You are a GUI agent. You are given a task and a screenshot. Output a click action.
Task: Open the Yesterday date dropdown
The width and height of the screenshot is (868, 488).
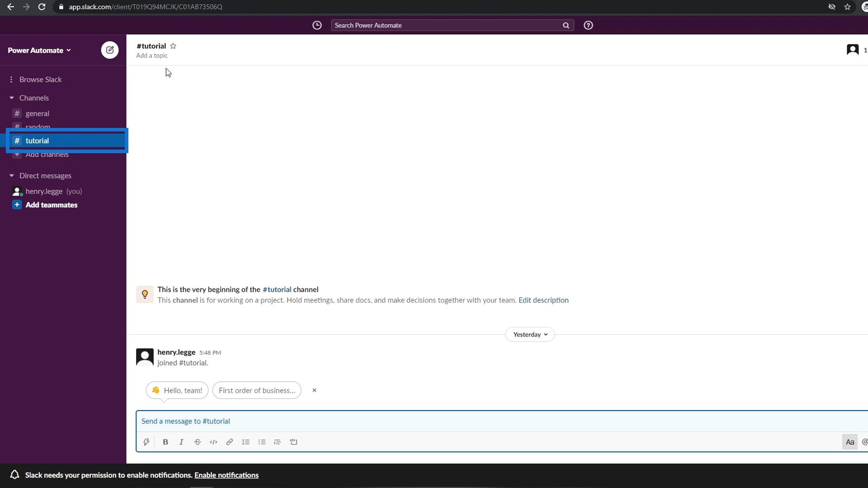click(530, 334)
